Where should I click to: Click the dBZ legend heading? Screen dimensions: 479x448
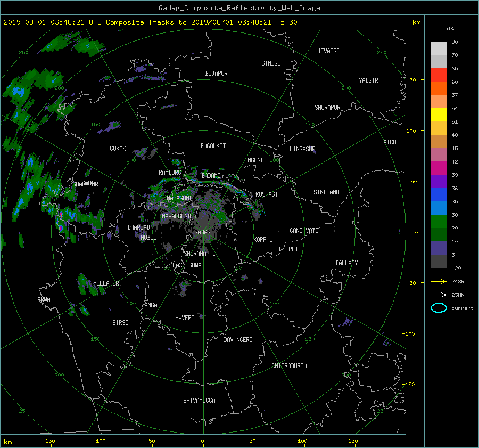point(451,29)
